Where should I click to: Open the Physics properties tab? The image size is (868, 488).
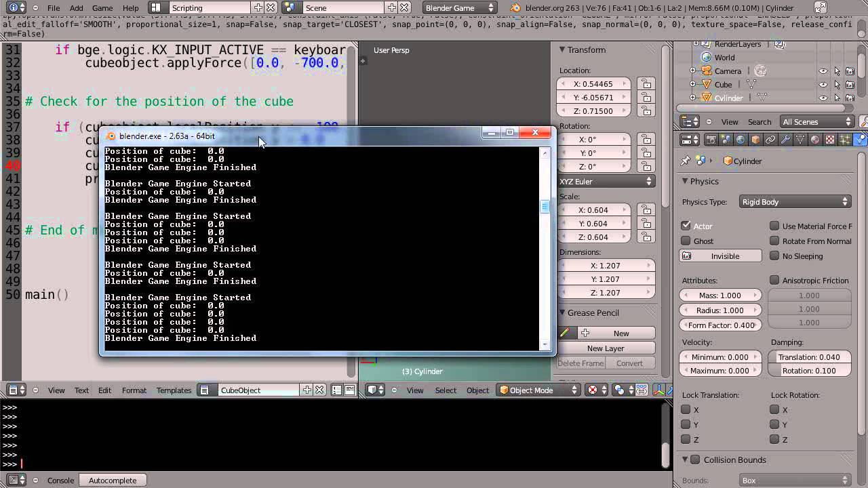click(x=860, y=140)
